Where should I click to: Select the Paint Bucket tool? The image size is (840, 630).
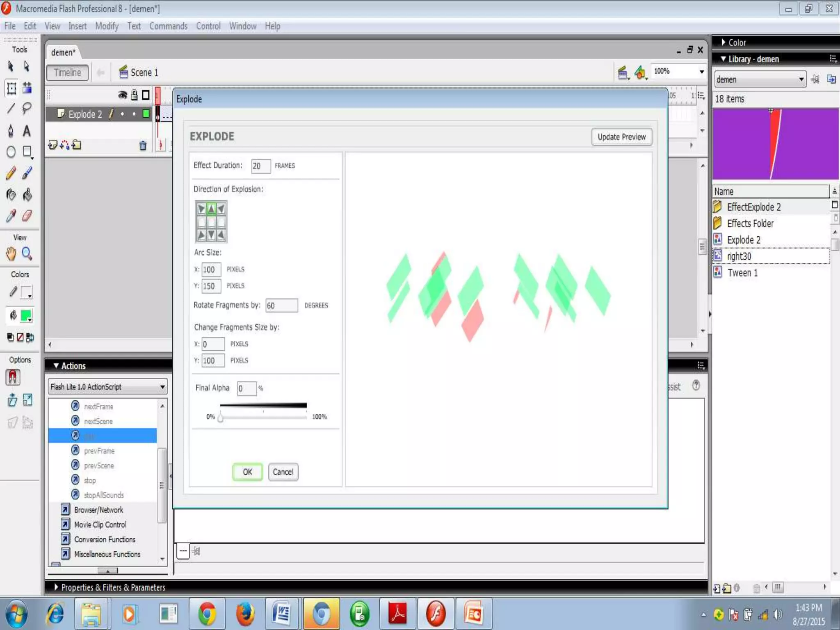point(27,195)
